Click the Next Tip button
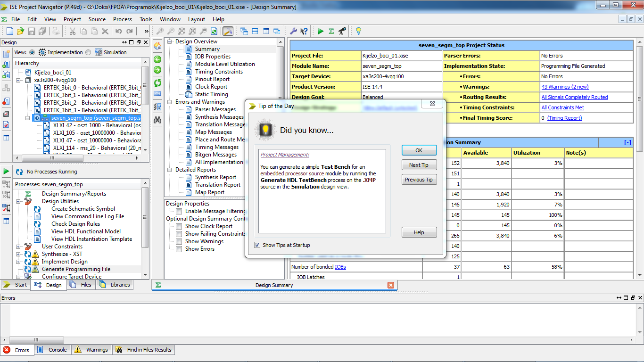This screenshot has width=644, height=362. pos(419,165)
